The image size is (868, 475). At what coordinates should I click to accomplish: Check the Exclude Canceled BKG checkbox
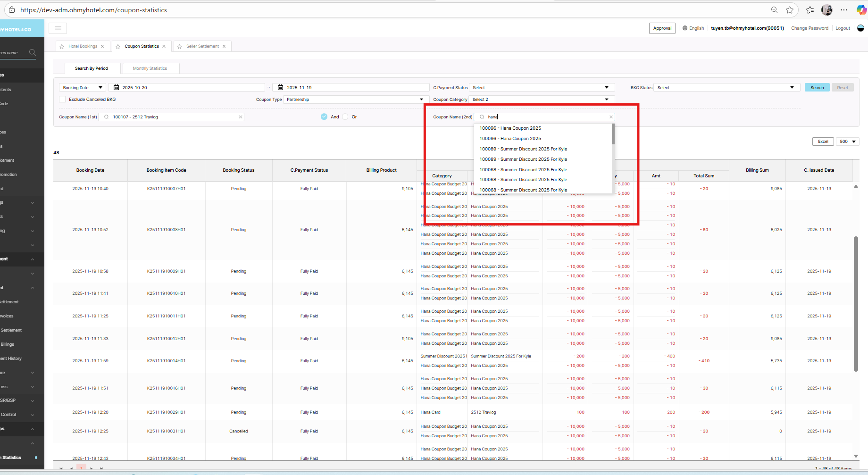pos(62,100)
